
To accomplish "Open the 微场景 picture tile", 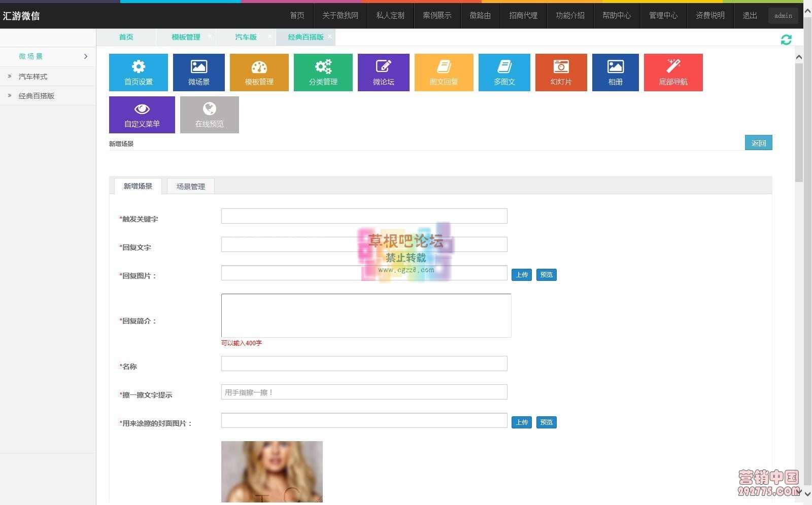I will coord(198,73).
